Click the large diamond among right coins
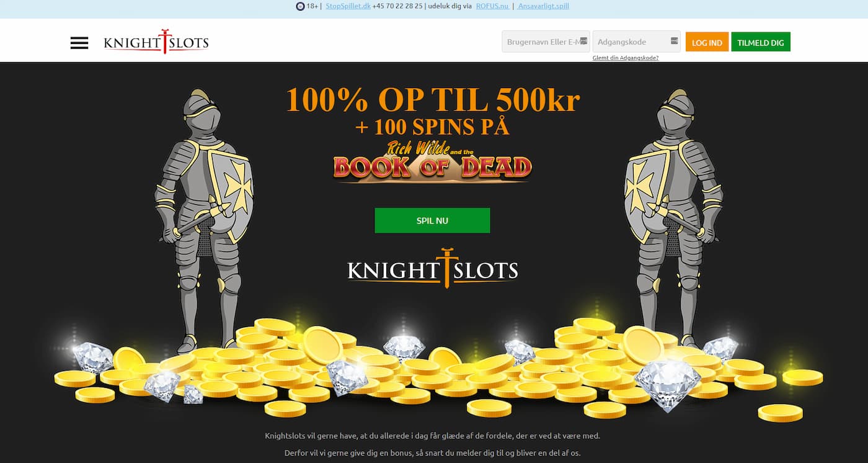868x463 pixels. [x=668, y=383]
